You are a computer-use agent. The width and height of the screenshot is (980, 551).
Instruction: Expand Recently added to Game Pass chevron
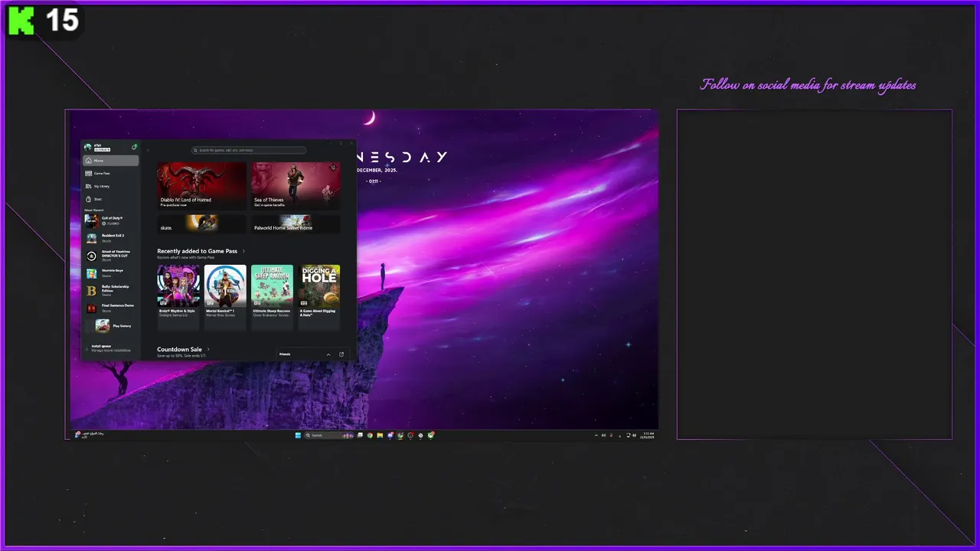click(x=243, y=251)
